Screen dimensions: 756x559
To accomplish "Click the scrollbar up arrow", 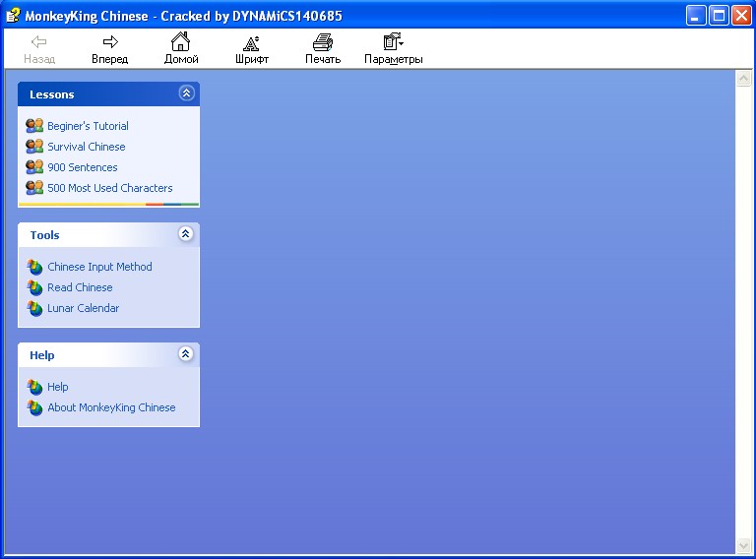I will (x=744, y=78).
